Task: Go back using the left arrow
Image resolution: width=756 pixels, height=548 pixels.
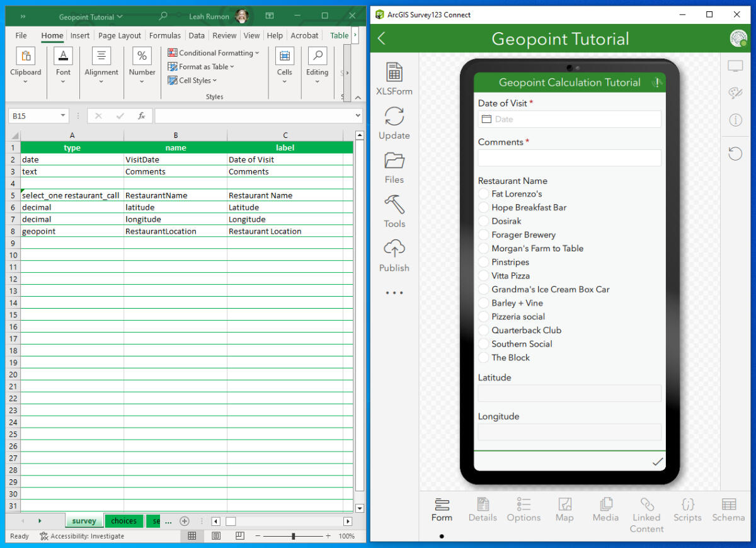Action: 382,38
